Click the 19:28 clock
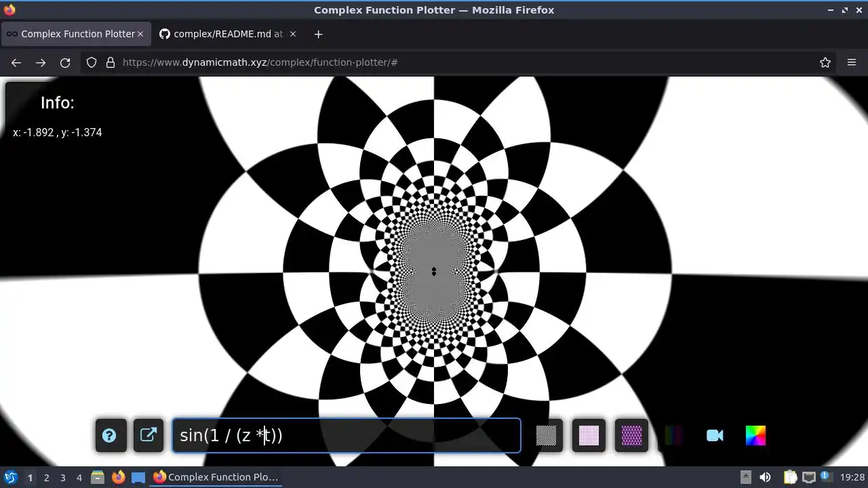The width and height of the screenshot is (868, 488). [x=852, y=477]
